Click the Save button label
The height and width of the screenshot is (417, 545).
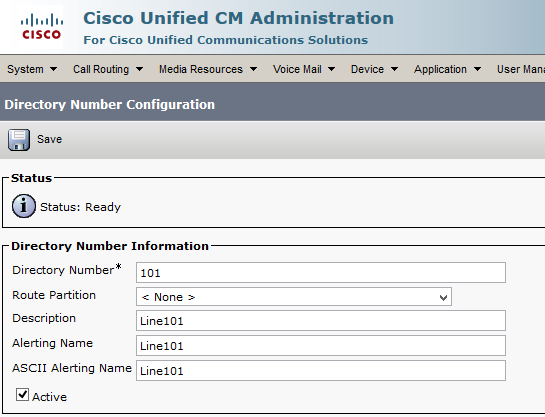click(x=49, y=139)
